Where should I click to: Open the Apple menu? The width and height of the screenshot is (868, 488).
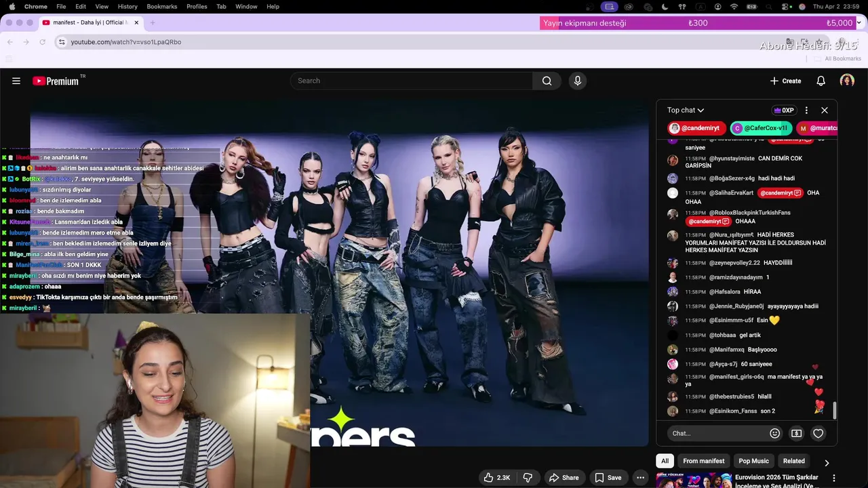pyautogui.click(x=12, y=6)
